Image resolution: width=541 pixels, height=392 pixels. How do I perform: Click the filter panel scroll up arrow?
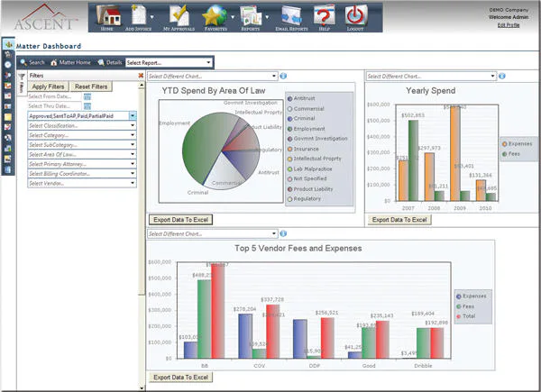[142, 85]
